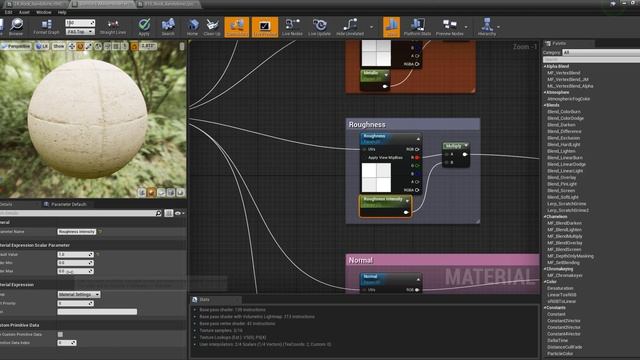Click the Browse toolbar icon
This screenshot has height=360, width=640.
(x=16, y=27)
